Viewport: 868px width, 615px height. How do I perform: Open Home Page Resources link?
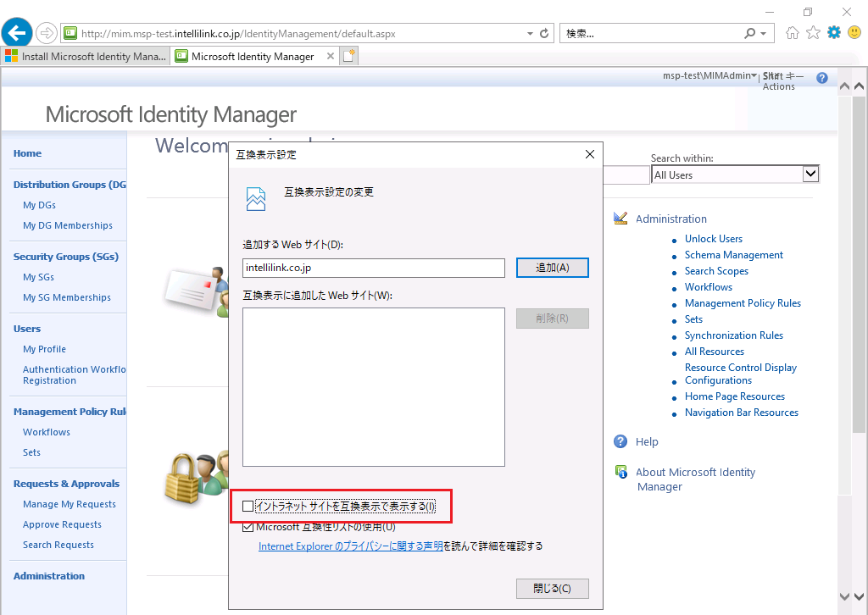click(x=735, y=396)
